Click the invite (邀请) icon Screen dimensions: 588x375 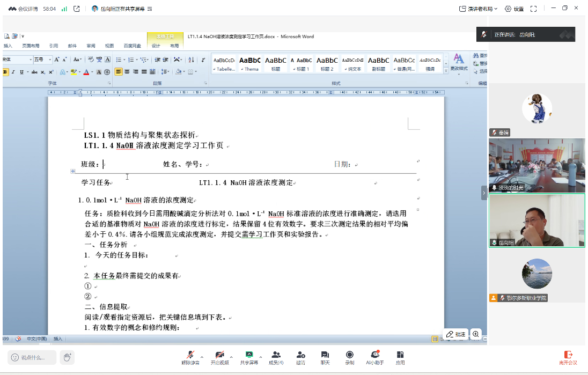(300, 357)
